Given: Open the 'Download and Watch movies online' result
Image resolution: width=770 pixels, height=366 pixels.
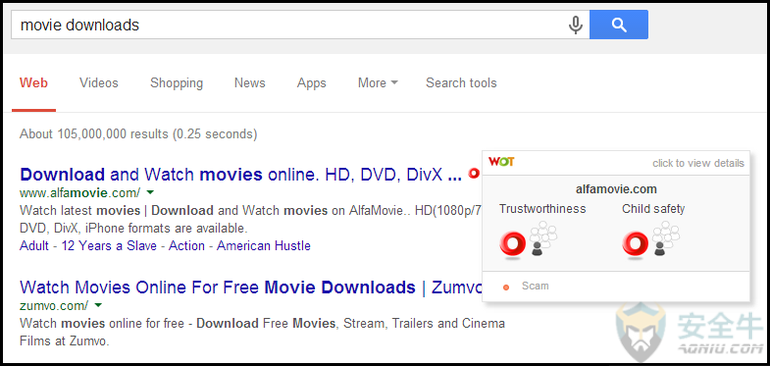Looking at the screenshot, I should click(241, 174).
